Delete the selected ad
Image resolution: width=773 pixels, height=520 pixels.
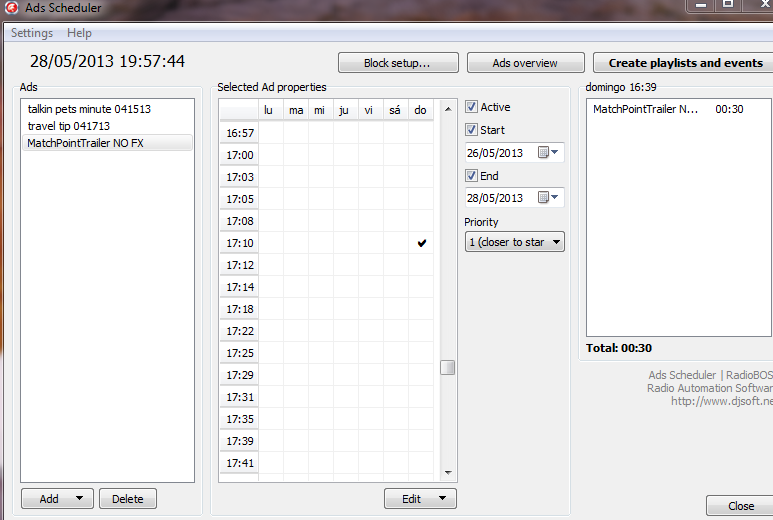(128, 499)
